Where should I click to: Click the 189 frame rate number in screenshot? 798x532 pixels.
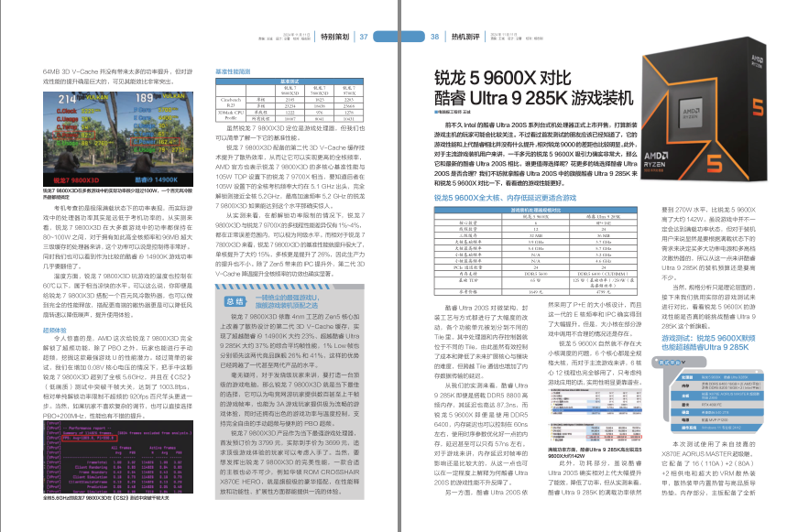tap(144, 98)
